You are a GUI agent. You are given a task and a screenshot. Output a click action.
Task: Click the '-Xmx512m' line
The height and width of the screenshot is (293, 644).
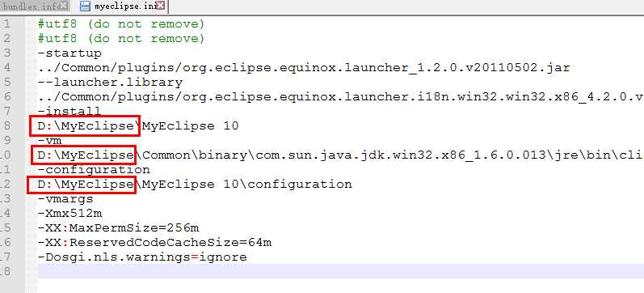[x=69, y=214]
